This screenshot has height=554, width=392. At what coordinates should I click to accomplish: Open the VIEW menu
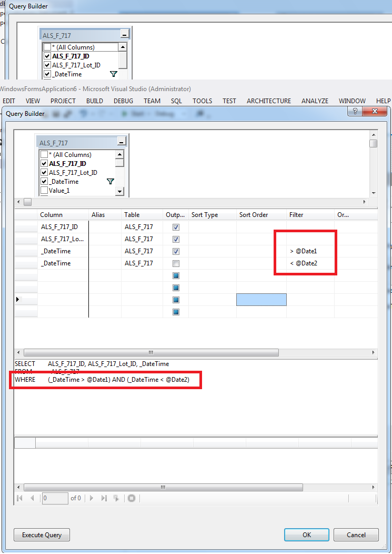pyautogui.click(x=33, y=101)
